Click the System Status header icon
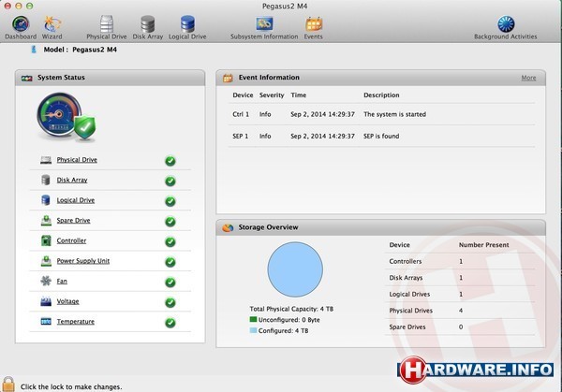 coord(27,78)
